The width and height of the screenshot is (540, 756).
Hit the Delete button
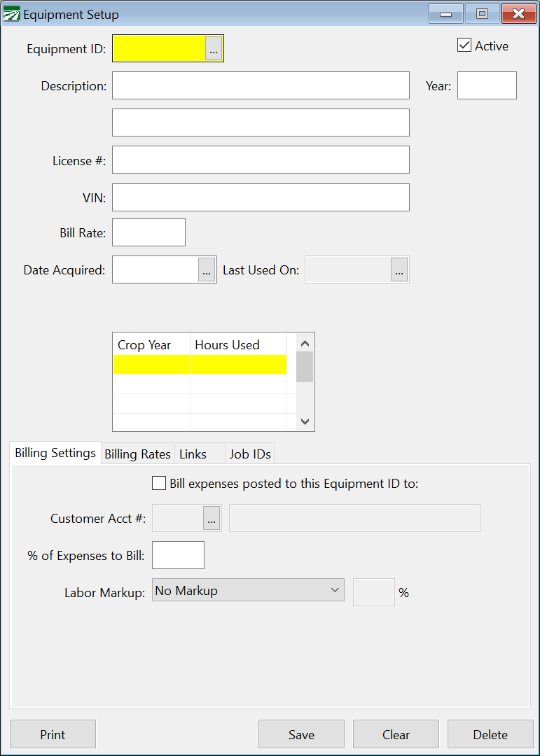coord(490,734)
